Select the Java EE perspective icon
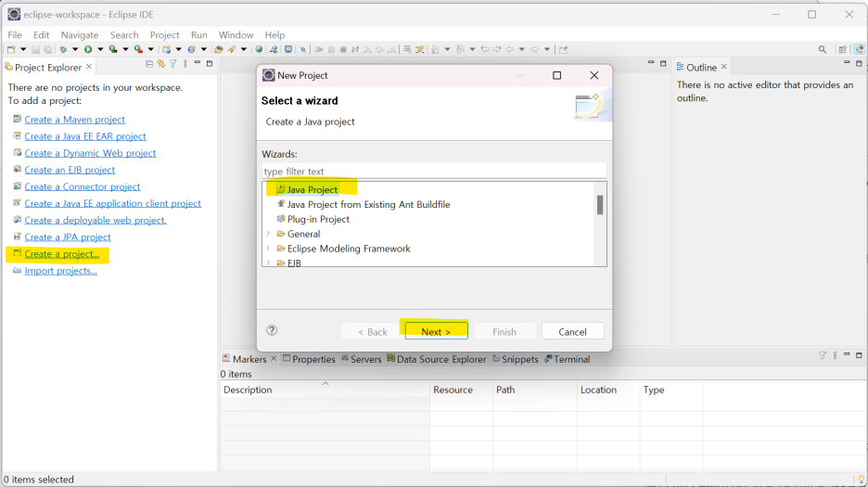 pos(859,49)
